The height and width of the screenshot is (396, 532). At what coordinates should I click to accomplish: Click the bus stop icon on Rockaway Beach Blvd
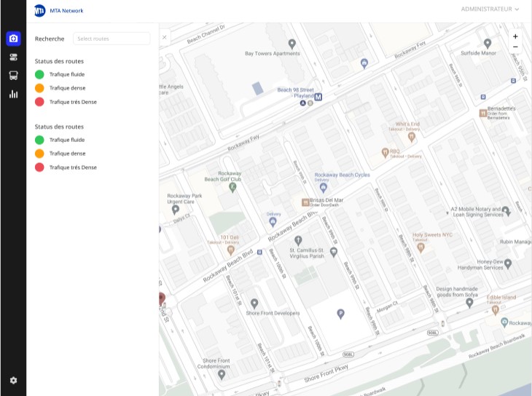[259, 252]
